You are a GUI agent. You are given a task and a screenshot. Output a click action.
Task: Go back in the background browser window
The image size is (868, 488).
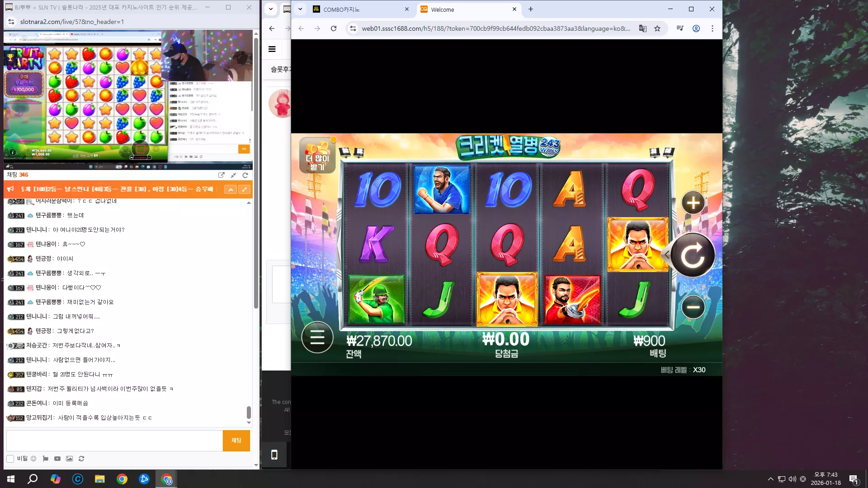coord(272,28)
